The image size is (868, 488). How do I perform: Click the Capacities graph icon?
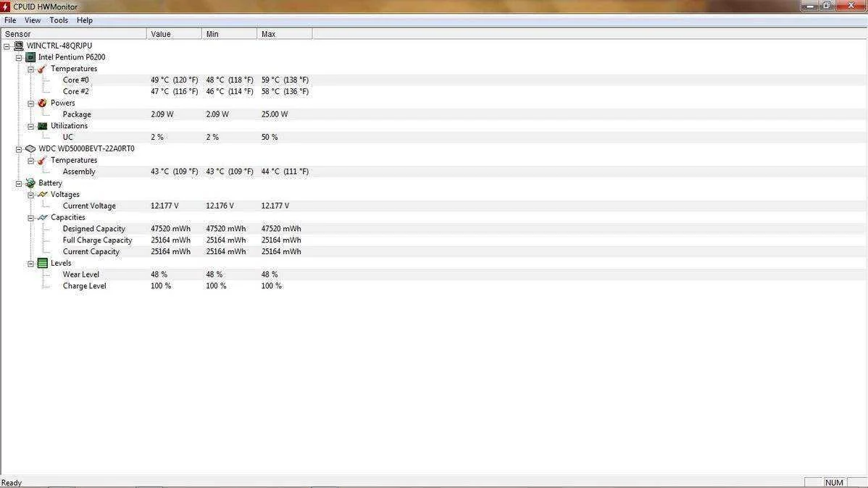(x=42, y=217)
